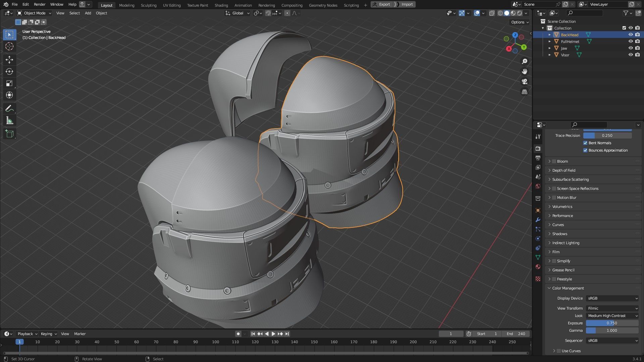Viewport: 644px width, 362px height.
Task: Choose the Add Cube tool
Action: 9,134
